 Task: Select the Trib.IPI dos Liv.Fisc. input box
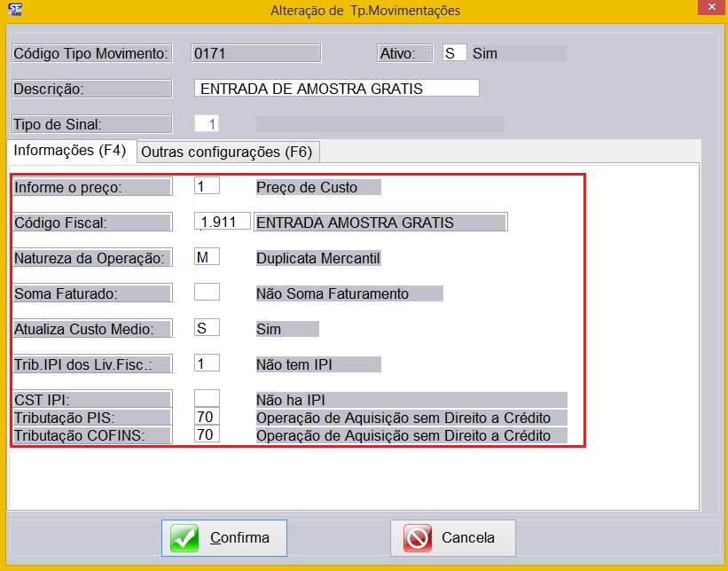[207, 364]
